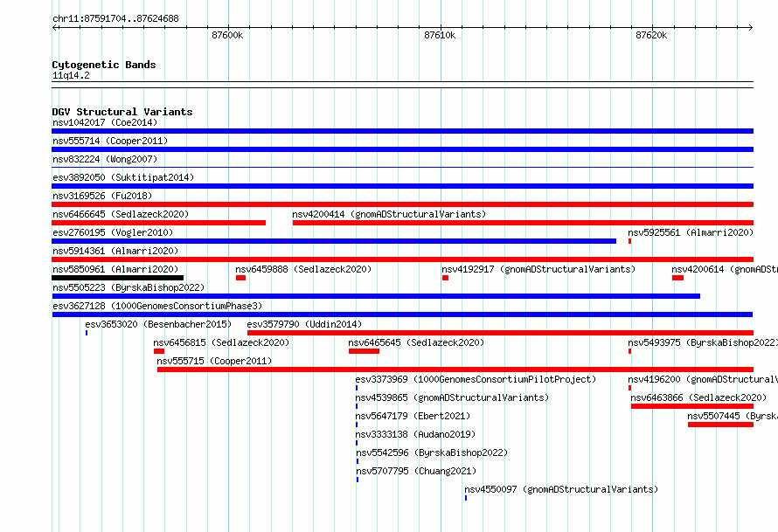The height and width of the screenshot is (532, 778).
Task: Click the red bar under nsv3169526
Action: 402,204
